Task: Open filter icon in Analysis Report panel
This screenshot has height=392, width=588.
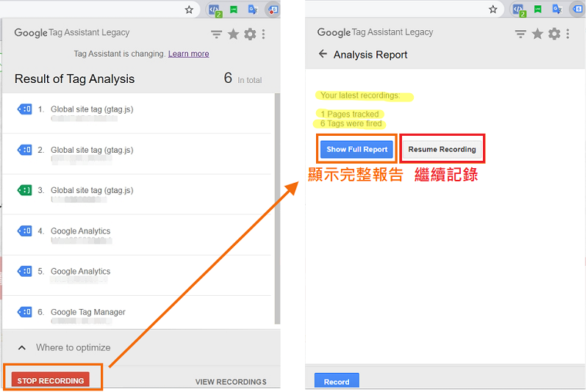Action: [520, 35]
